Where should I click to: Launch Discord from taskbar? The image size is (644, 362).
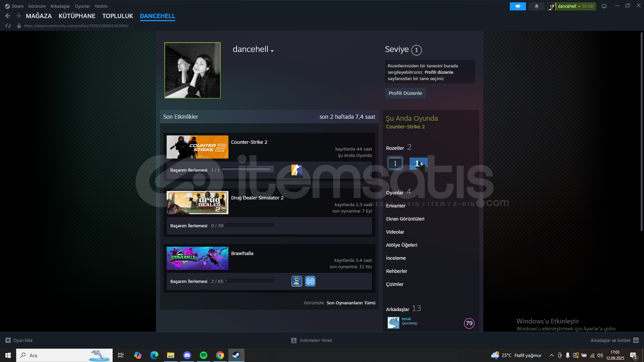187,355
